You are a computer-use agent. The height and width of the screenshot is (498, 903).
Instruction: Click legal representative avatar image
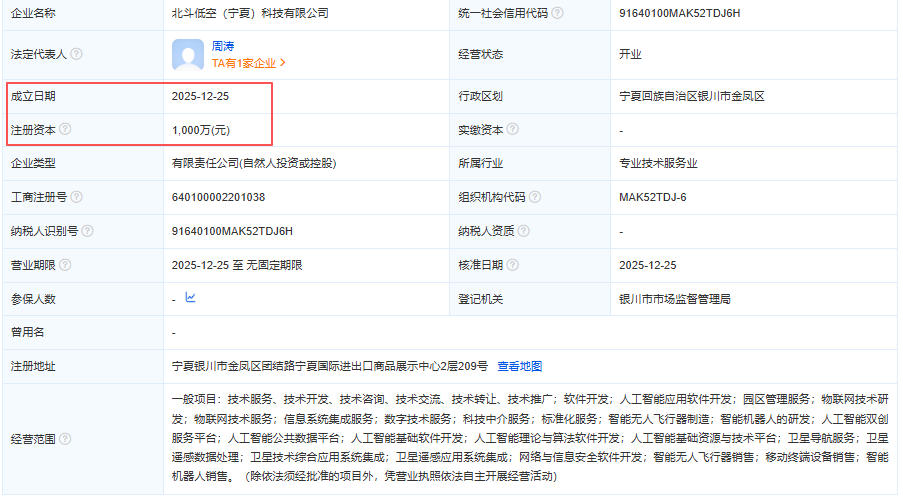coord(188,55)
